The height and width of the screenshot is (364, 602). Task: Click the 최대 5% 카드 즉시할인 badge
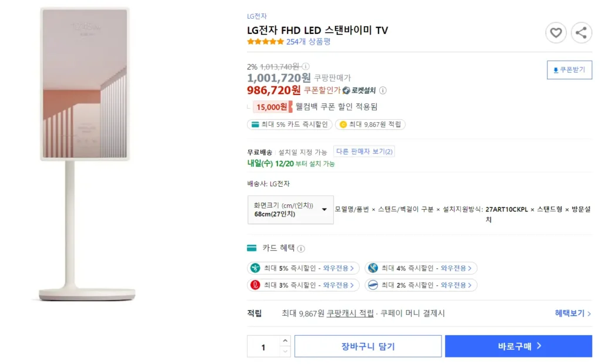tap(289, 124)
